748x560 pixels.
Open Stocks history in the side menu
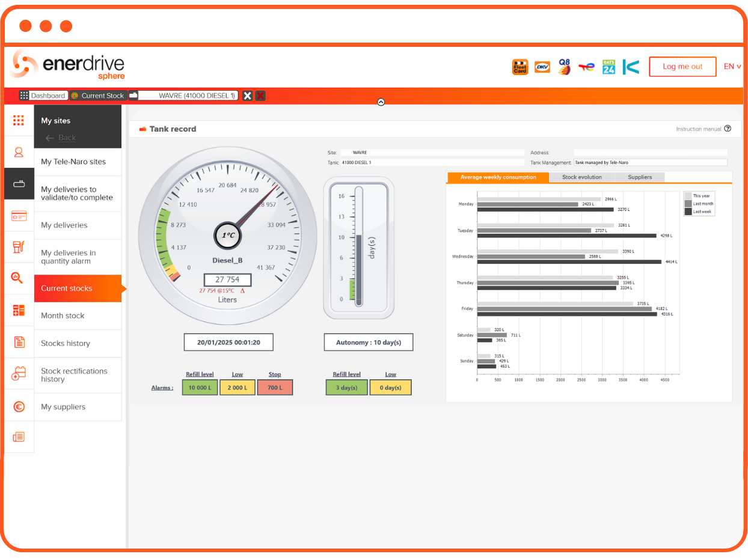66,343
